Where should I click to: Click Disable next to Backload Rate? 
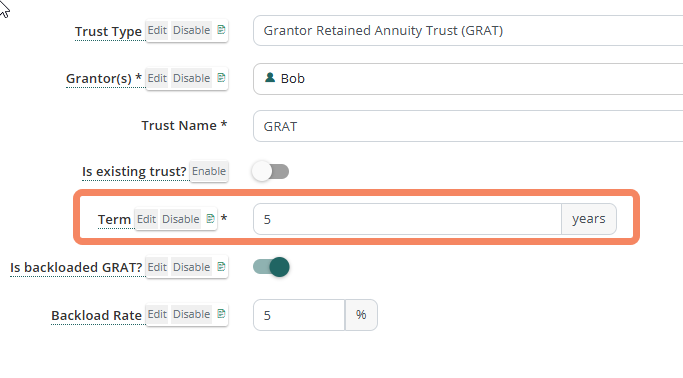[x=192, y=314]
